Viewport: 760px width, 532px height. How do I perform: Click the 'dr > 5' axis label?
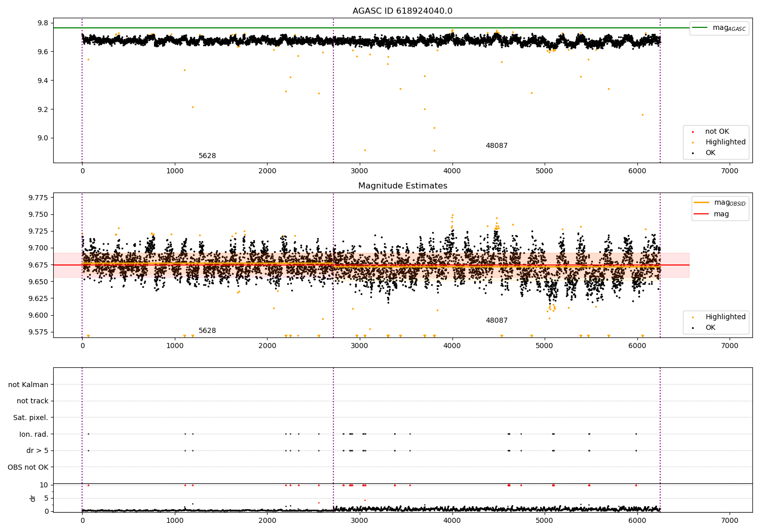coord(37,451)
